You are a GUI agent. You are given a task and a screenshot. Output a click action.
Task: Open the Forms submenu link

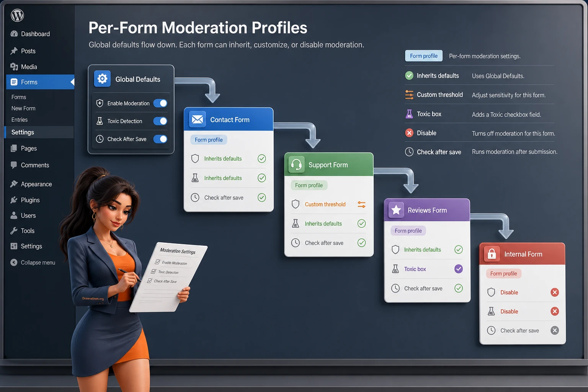(x=19, y=97)
